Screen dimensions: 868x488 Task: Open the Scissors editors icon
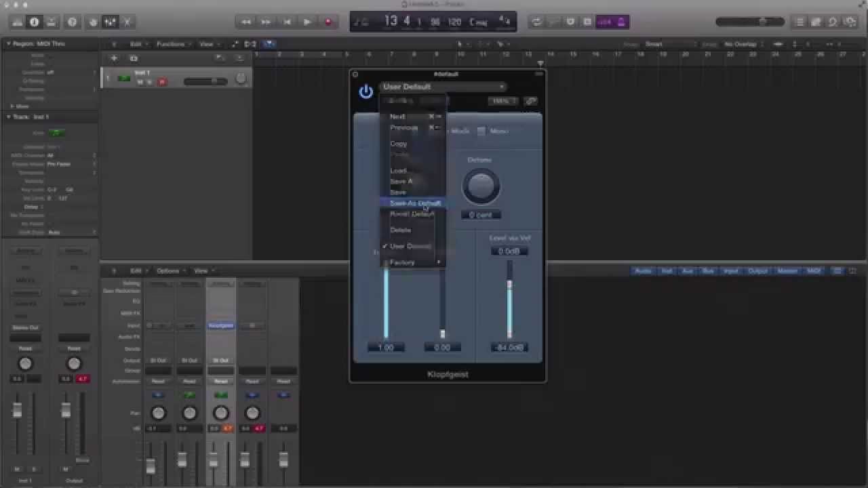click(127, 22)
